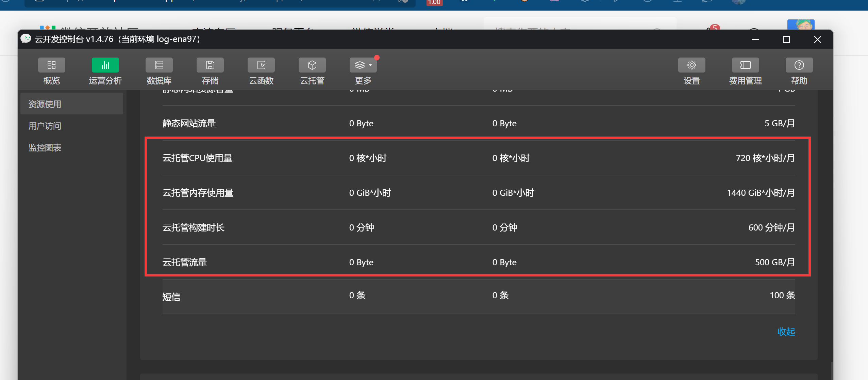
Task: Open the 帮助 help icon
Action: [799, 65]
